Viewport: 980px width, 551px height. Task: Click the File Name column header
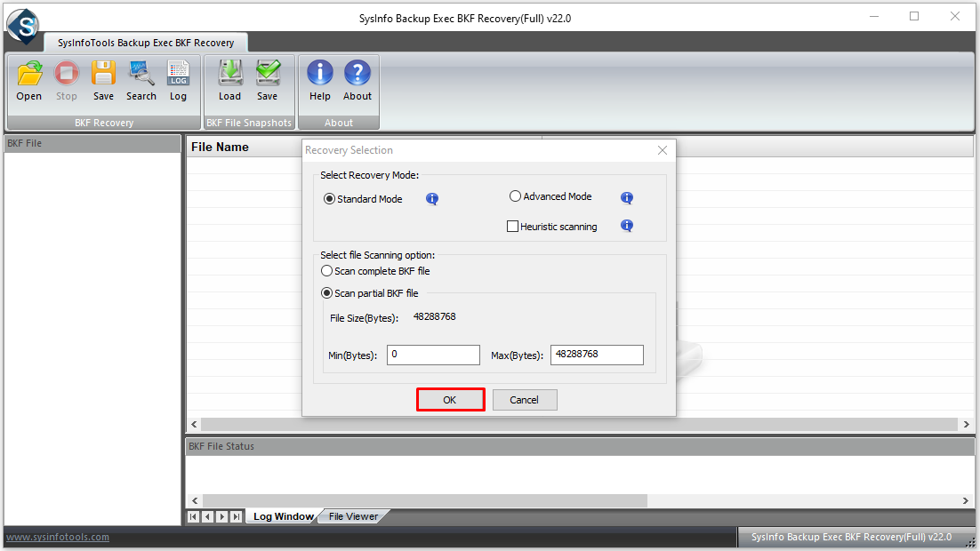click(x=365, y=147)
